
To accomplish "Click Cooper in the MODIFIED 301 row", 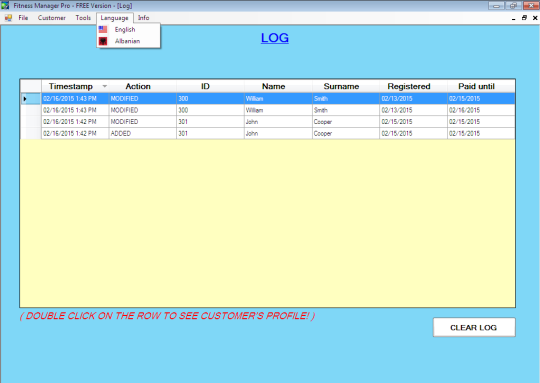I will point(346,122).
